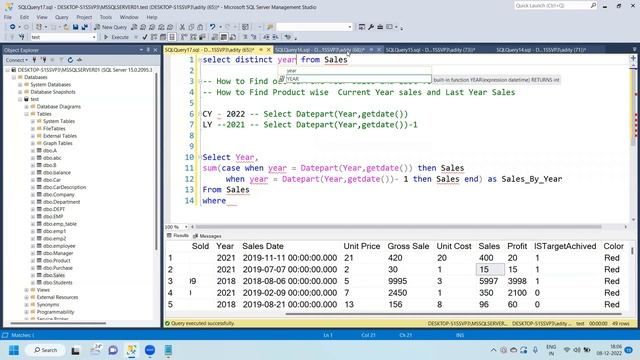Click the Save file toolbar icon
Viewport: 640px width, 360px height.
coord(76,27)
